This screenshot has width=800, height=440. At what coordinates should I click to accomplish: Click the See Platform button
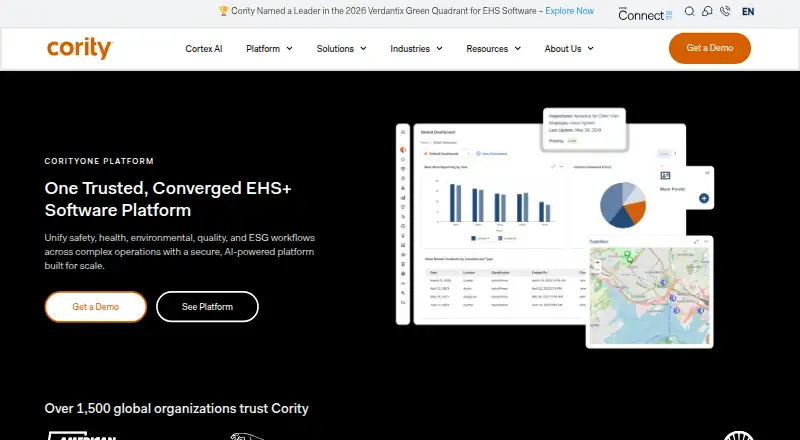(x=207, y=307)
